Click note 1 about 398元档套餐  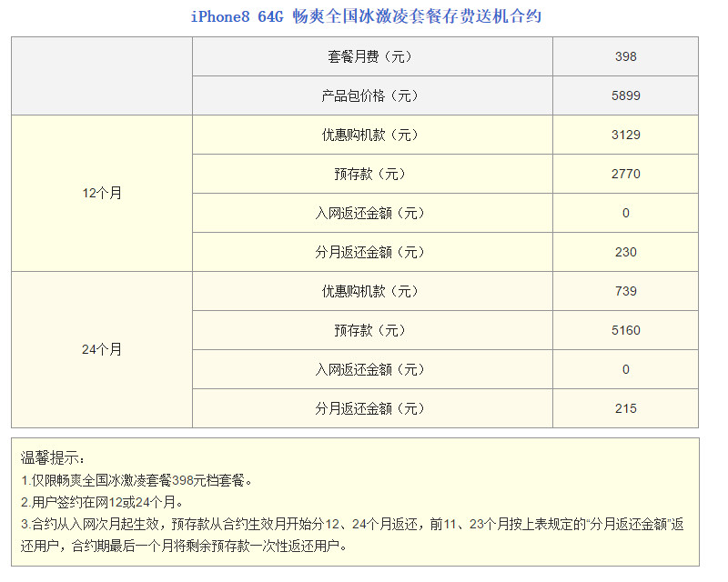click(x=136, y=480)
